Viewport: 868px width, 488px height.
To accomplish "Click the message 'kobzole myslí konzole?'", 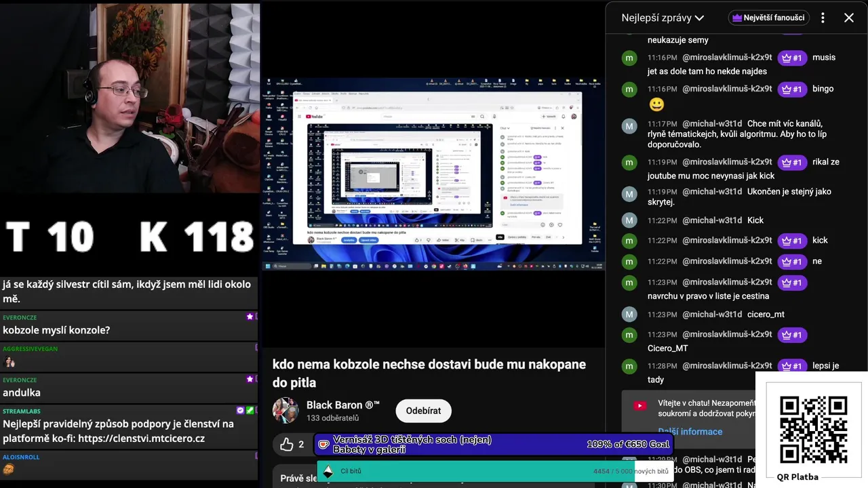I will click(56, 330).
